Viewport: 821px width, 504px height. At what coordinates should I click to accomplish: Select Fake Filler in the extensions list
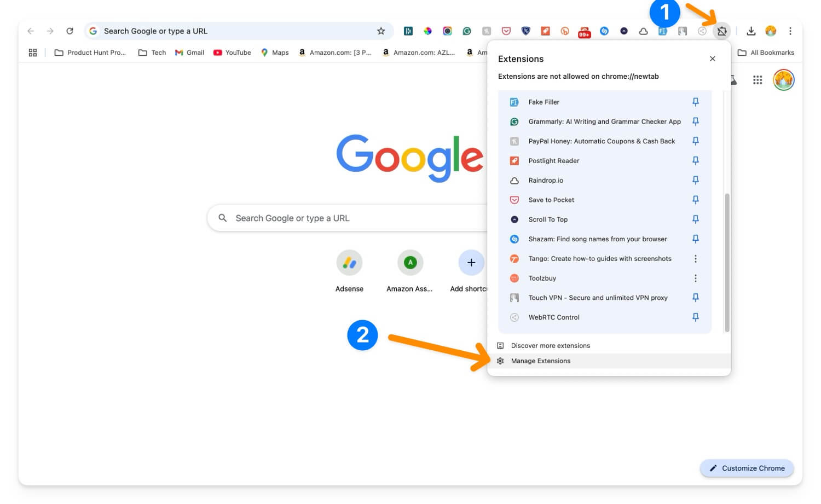tap(605, 102)
